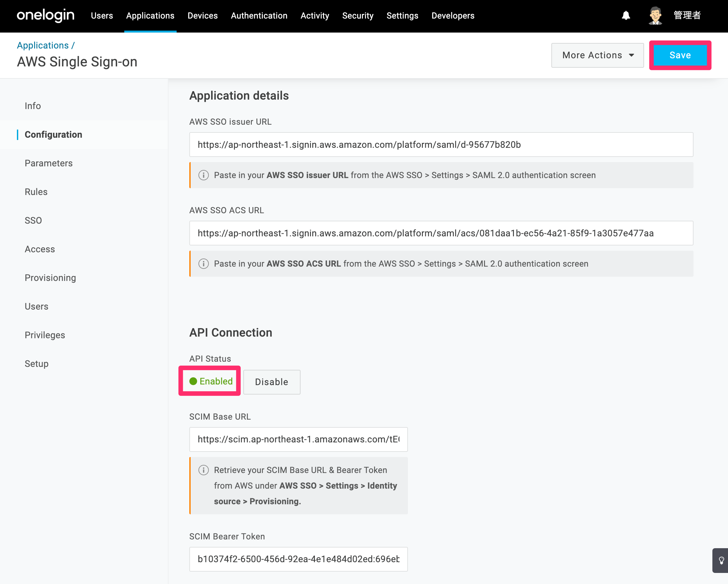The height and width of the screenshot is (584, 728).
Task: Click info icon beside issuer URL hint
Action: [203, 175]
